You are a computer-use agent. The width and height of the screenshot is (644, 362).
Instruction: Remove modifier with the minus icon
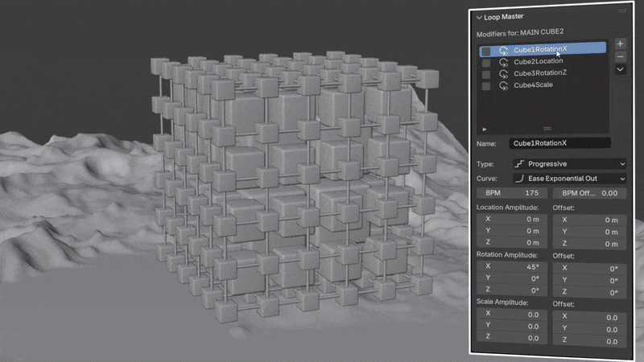620,56
